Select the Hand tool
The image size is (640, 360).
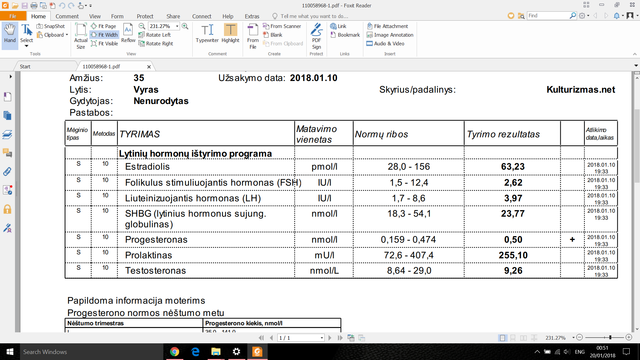pos(9,33)
